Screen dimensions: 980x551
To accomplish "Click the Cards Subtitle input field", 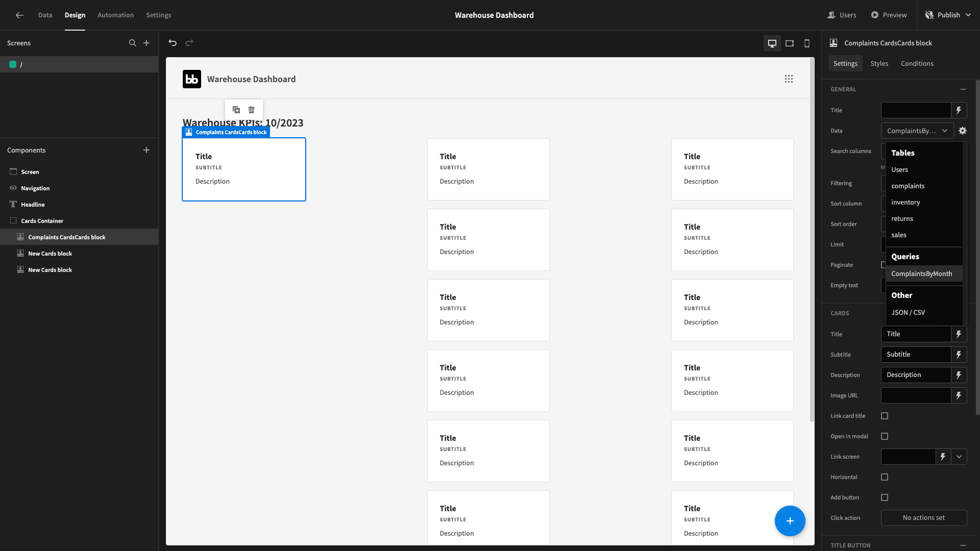I will pos(916,355).
